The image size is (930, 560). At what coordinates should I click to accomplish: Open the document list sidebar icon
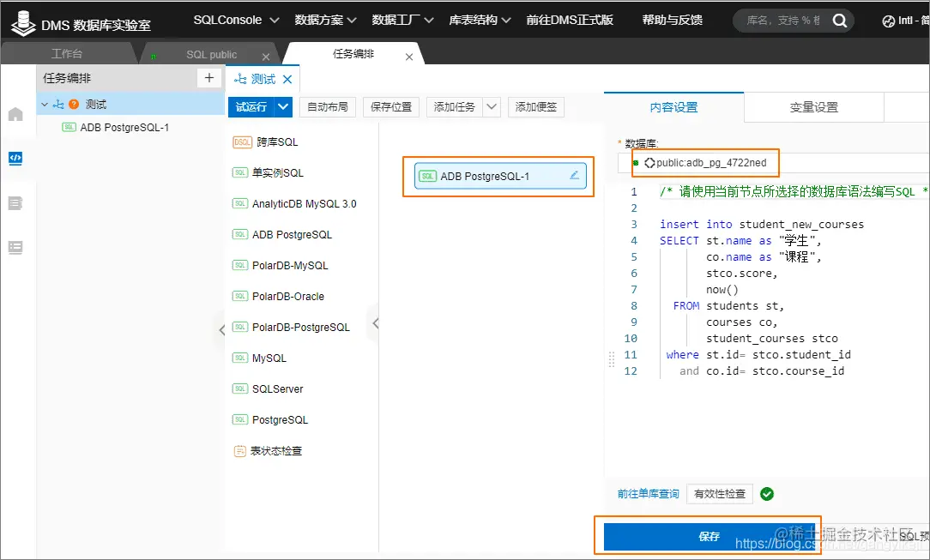click(15, 203)
